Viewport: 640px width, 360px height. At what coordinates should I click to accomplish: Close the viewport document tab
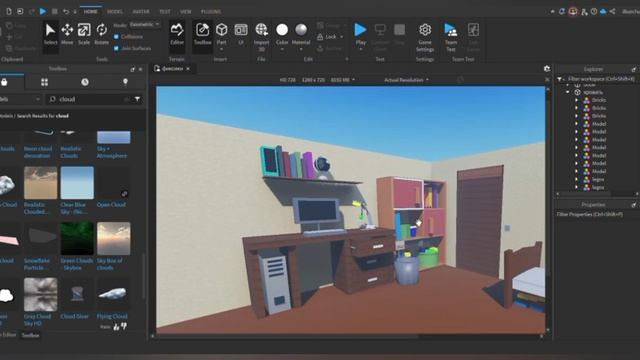(x=188, y=69)
